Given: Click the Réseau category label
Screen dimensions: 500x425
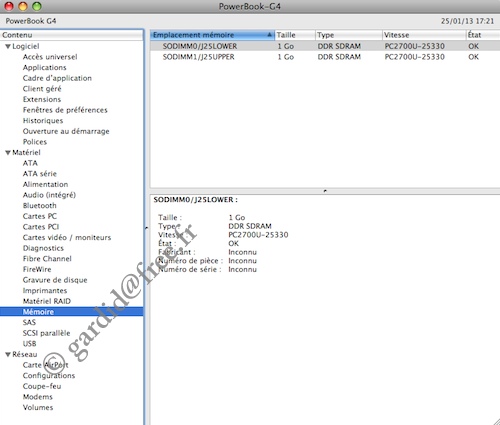Looking at the screenshot, I should [x=25, y=354].
